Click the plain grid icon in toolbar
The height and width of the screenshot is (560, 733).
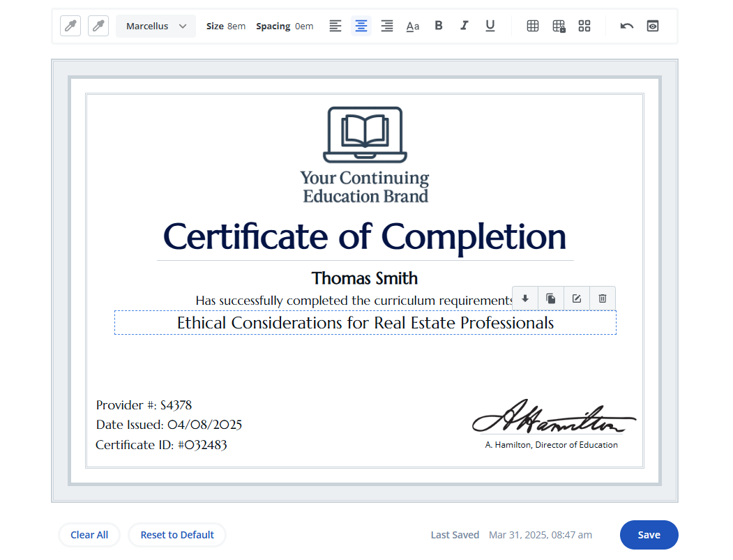click(x=533, y=27)
